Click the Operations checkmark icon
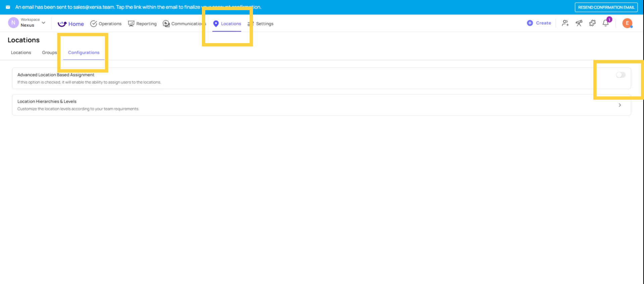 (94, 24)
